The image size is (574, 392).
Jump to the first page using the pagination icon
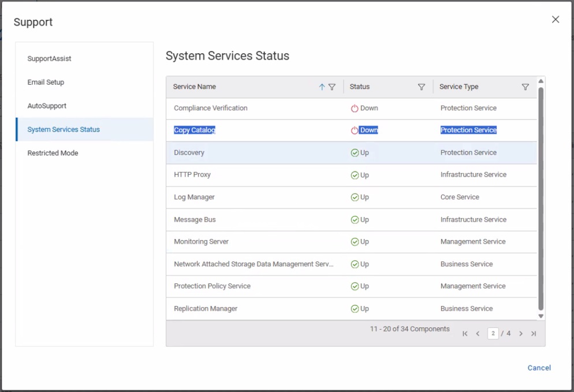click(x=465, y=333)
